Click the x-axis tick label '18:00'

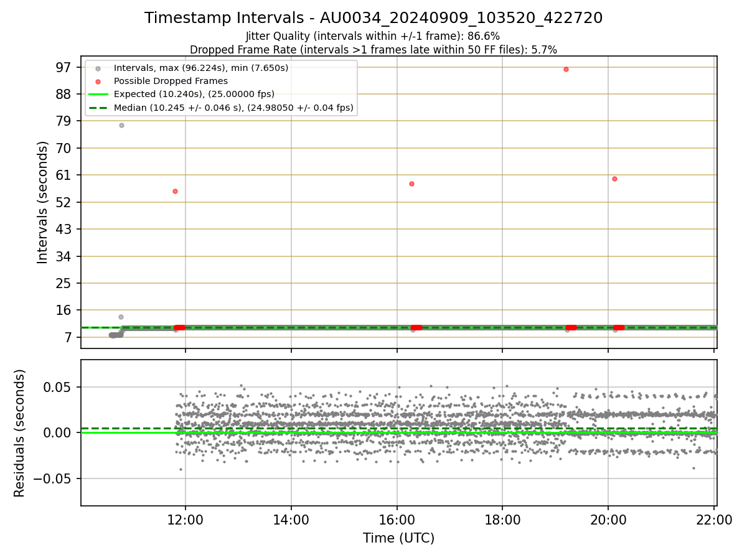click(x=502, y=519)
